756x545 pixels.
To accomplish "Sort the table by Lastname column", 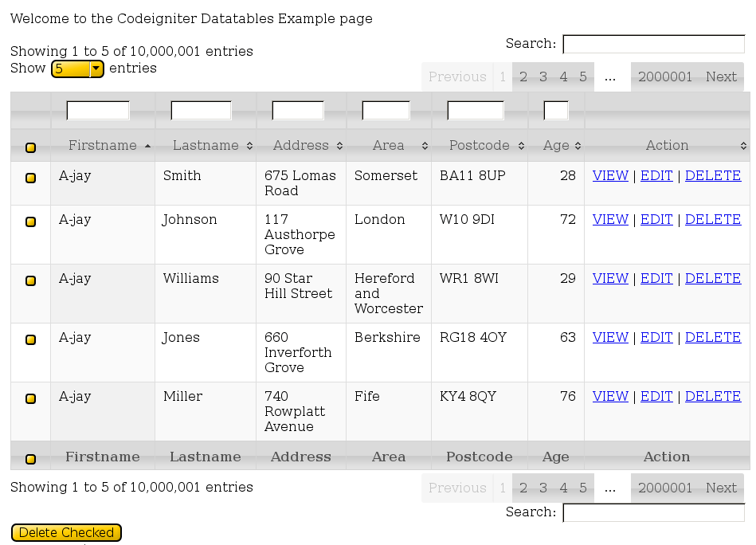I will click(x=206, y=145).
